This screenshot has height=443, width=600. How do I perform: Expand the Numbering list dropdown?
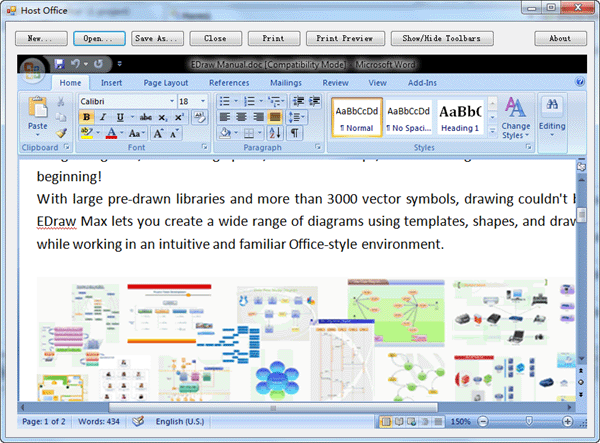click(261, 101)
